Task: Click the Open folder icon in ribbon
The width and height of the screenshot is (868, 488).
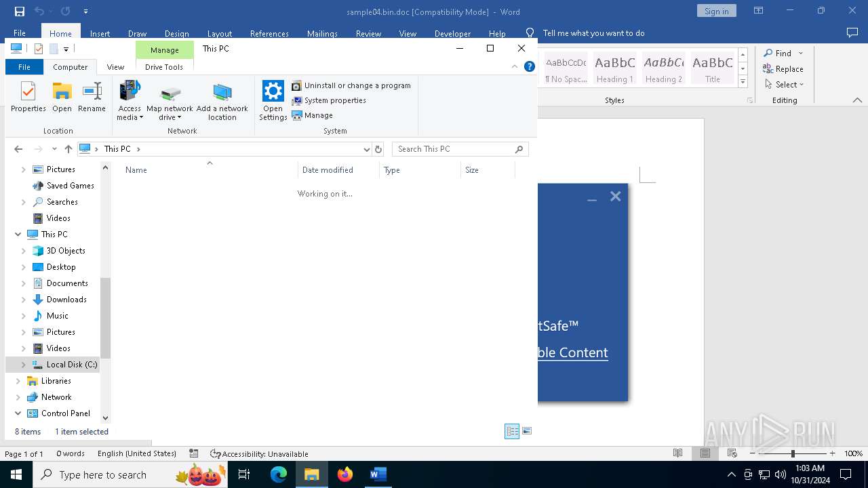Action: point(62,96)
